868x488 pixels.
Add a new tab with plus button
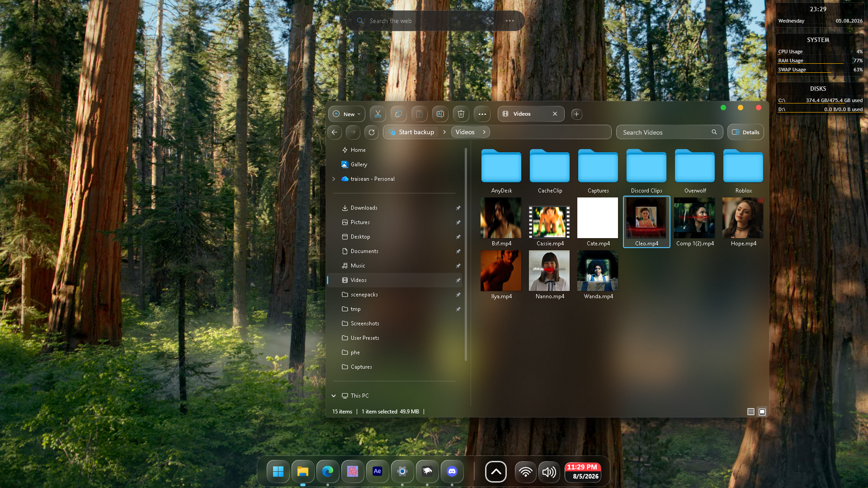tap(576, 114)
